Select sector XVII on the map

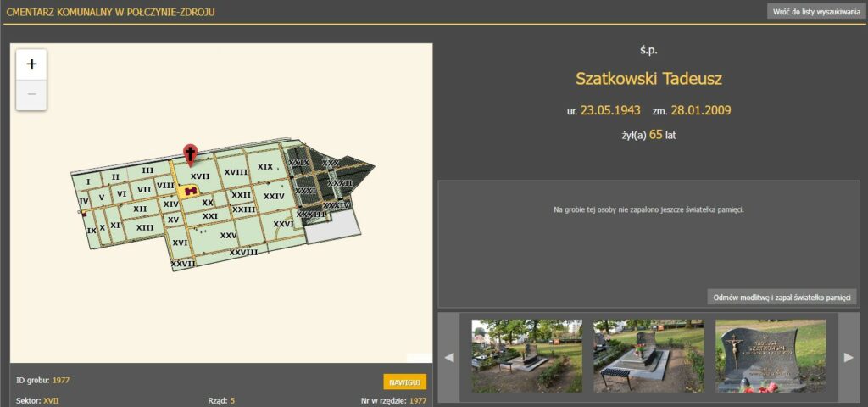(200, 176)
